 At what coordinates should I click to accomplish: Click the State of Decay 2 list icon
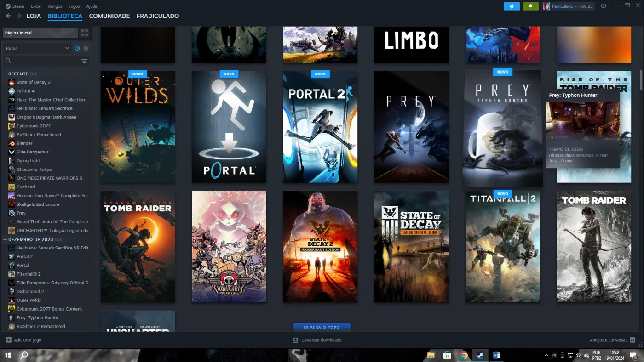(x=11, y=82)
